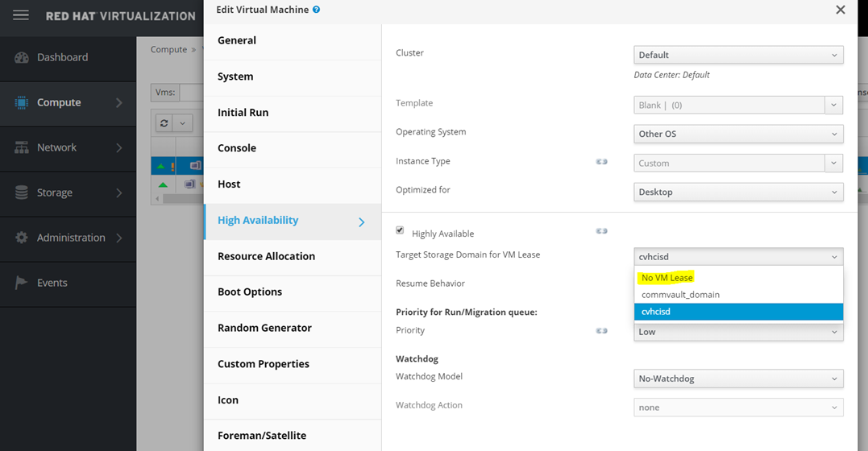Open the Watchdog Model dropdown
Screen dimensions: 868x451
click(x=738, y=379)
